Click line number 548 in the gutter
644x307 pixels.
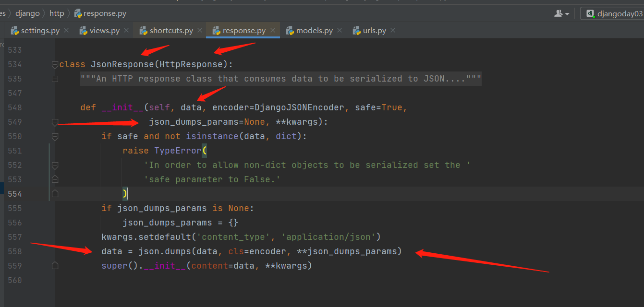pos(15,107)
